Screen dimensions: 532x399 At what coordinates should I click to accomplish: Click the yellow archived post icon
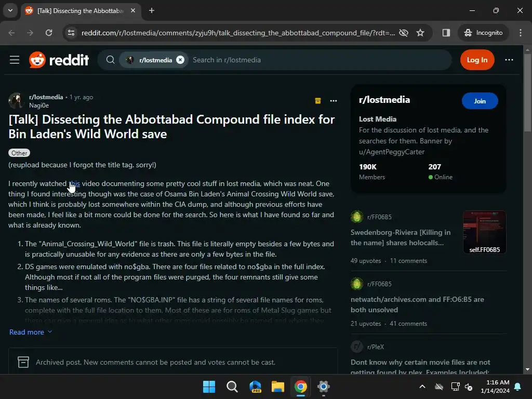(x=318, y=101)
